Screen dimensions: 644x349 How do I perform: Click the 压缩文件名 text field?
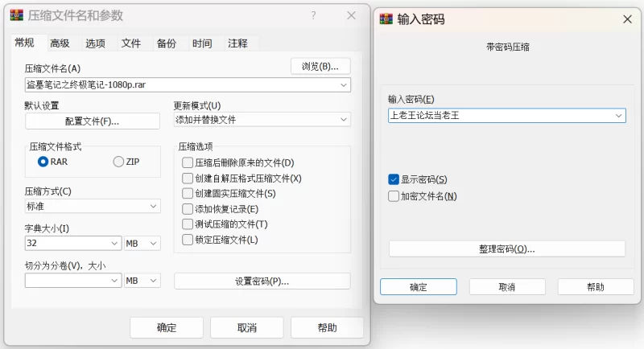pos(181,84)
